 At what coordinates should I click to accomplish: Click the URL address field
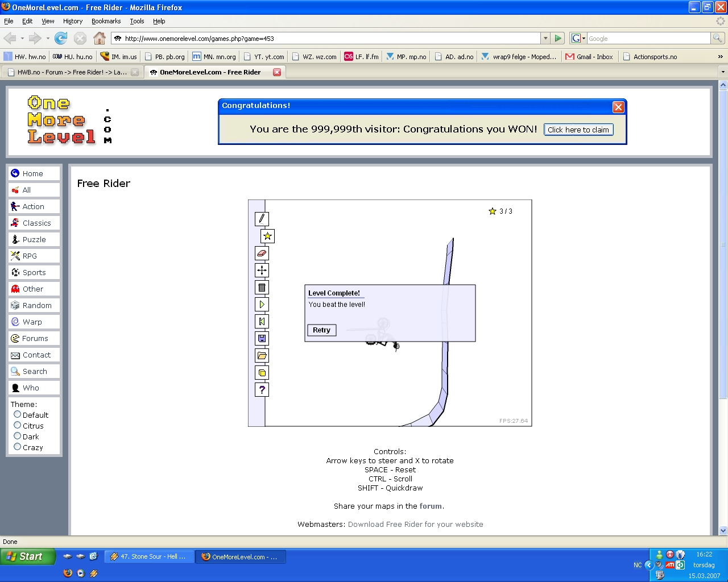(x=326, y=38)
